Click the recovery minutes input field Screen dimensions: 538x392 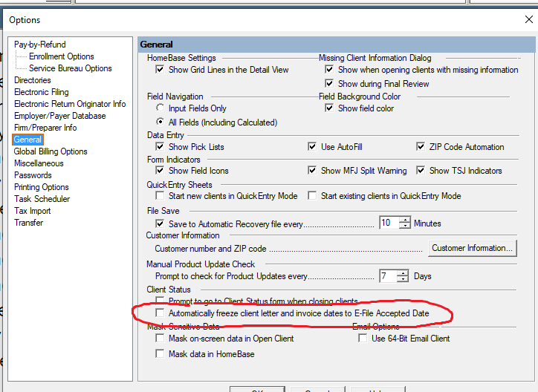tap(388, 223)
